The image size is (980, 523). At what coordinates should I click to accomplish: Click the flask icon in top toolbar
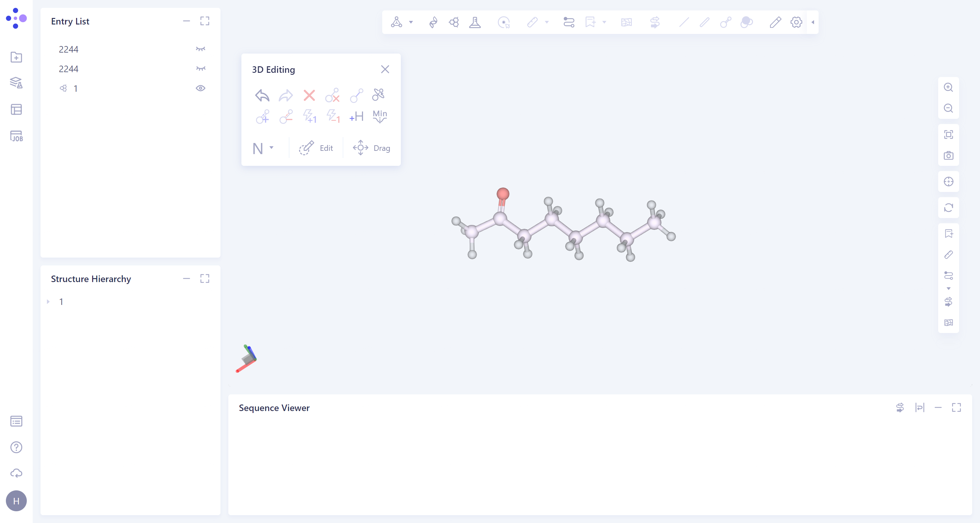(475, 23)
